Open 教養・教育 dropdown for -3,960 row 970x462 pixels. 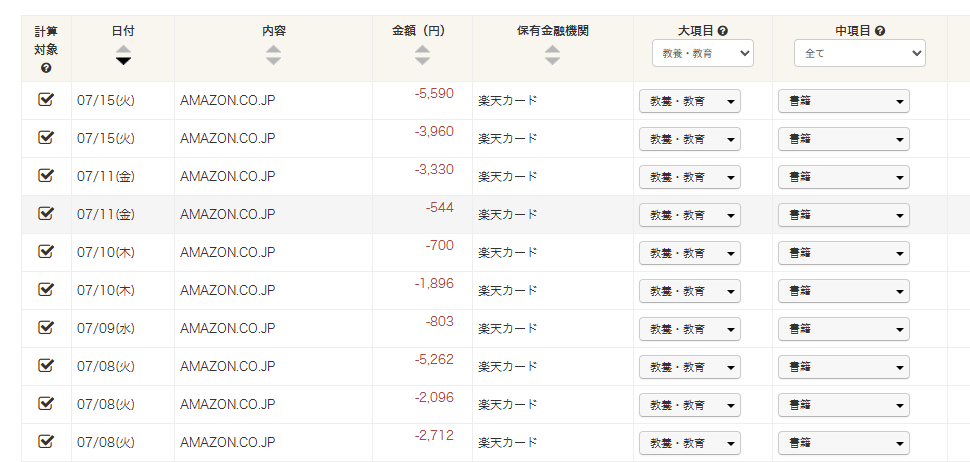coord(690,139)
